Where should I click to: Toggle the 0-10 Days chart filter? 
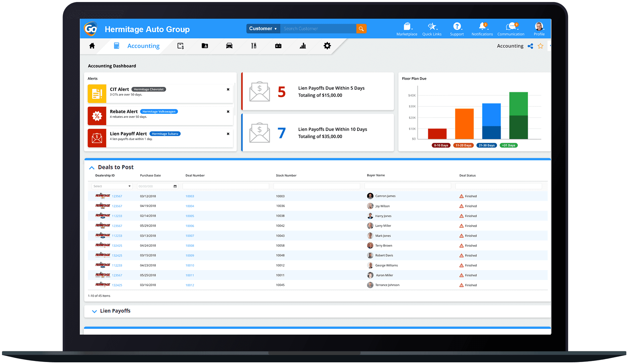point(441,145)
